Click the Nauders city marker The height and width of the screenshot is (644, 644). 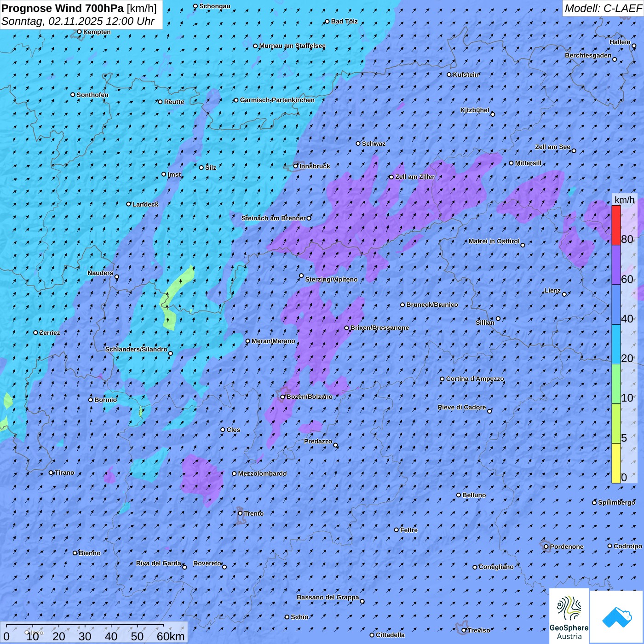[x=117, y=277]
